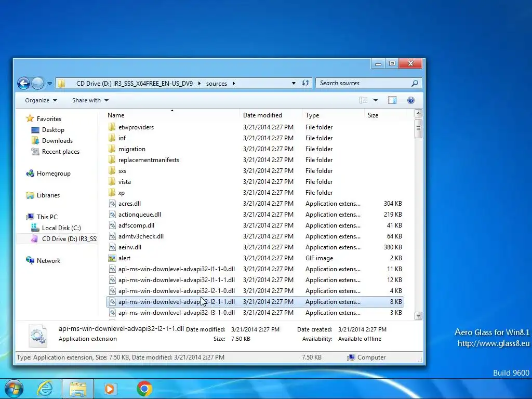Viewport: 532px width, 399px height.
Task: Launch Google Chrome from the taskbar
Action: pyautogui.click(x=144, y=389)
